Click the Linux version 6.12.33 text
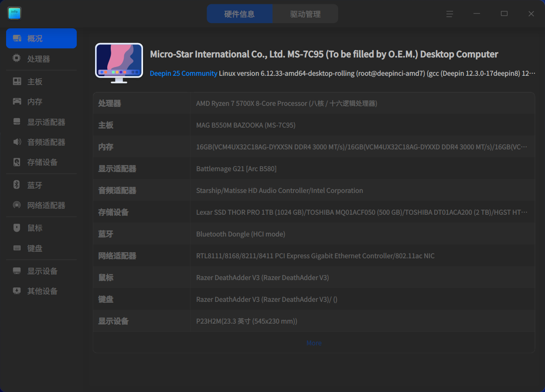545x392 pixels. [377, 74]
